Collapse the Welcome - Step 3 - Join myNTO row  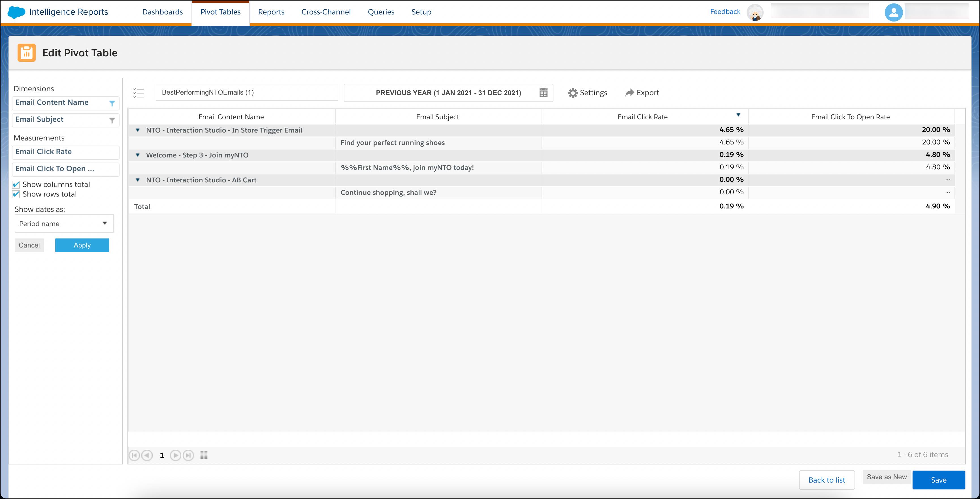click(x=137, y=155)
